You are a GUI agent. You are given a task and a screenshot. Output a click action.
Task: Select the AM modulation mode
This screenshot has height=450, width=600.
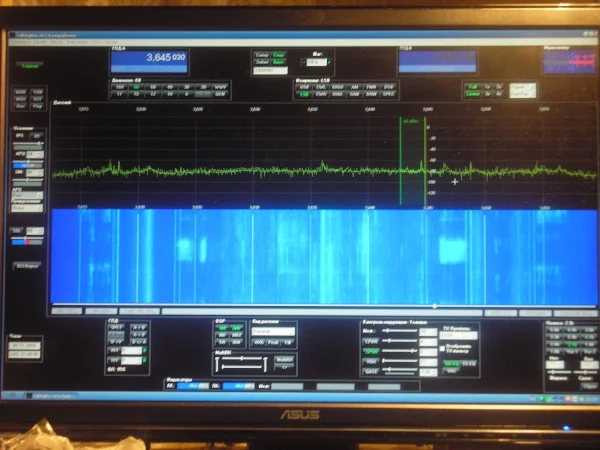click(x=354, y=87)
